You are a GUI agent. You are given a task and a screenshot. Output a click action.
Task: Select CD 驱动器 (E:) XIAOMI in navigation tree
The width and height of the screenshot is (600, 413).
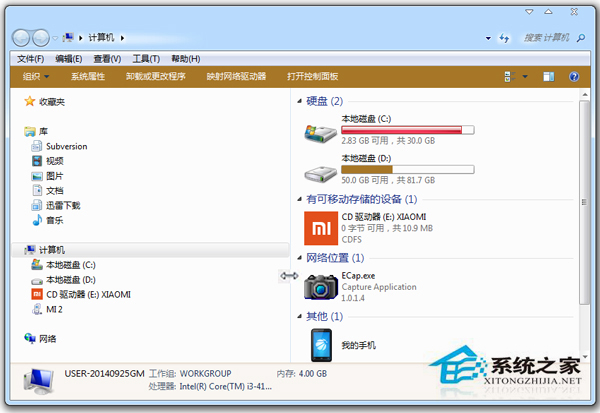81,294
